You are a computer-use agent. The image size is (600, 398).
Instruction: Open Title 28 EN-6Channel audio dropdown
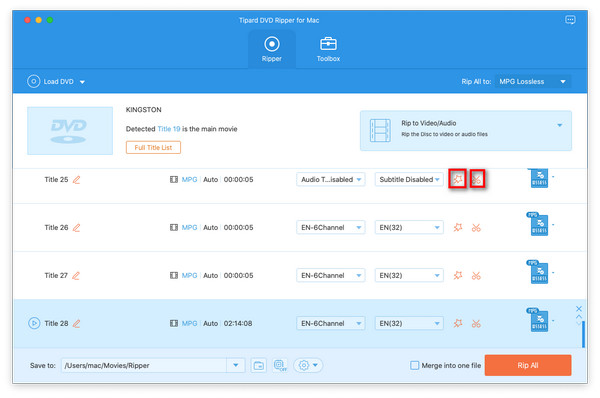coord(331,323)
